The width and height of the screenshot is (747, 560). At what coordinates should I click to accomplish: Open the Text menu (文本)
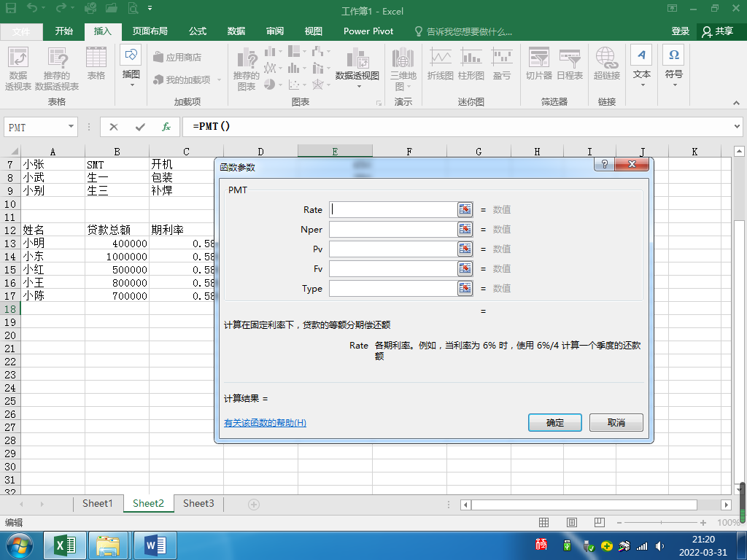(x=642, y=66)
